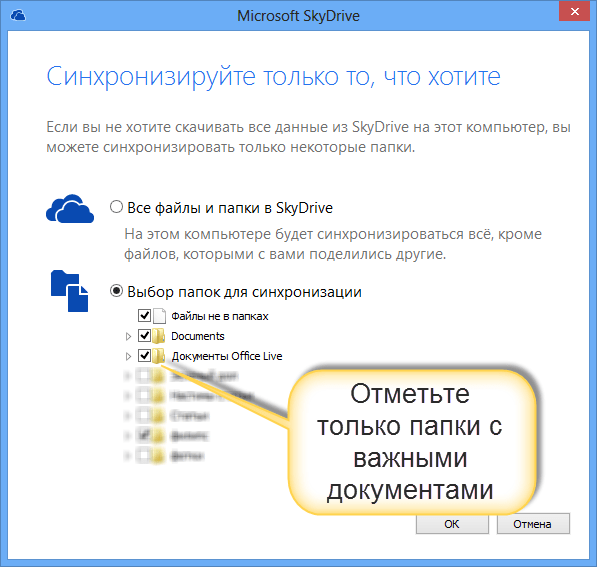The image size is (597, 567).
Task: Select the Documents tree item label
Action: 198,336
